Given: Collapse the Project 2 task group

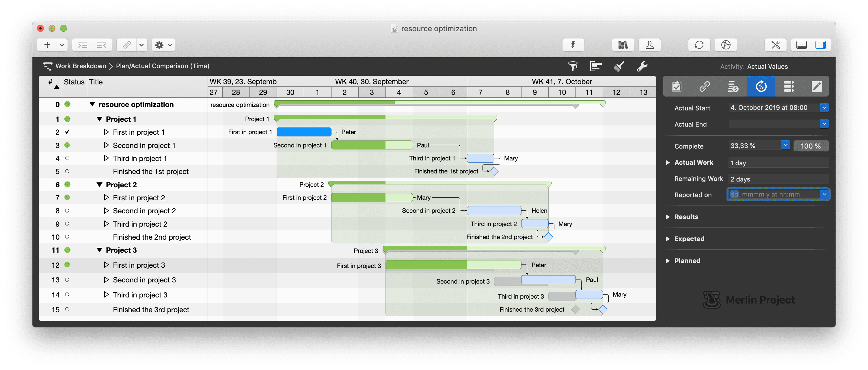Looking at the screenshot, I should pyautogui.click(x=99, y=184).
